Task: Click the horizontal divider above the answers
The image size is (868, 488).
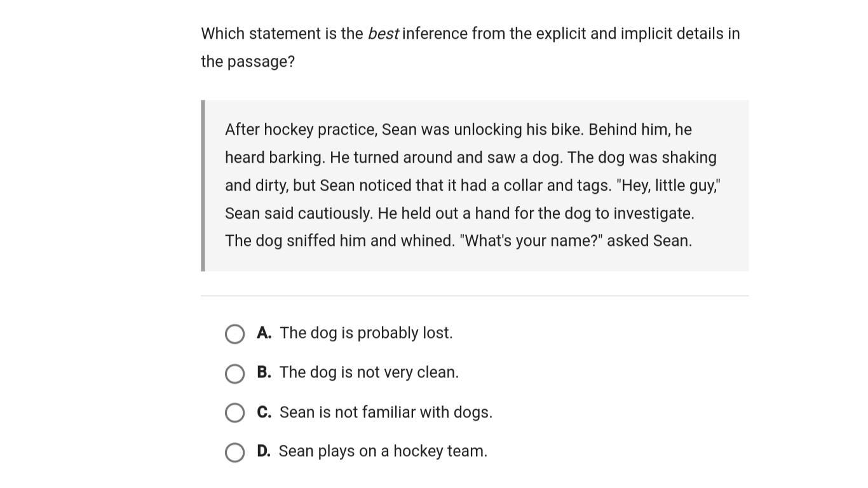Action: point(475,295)
